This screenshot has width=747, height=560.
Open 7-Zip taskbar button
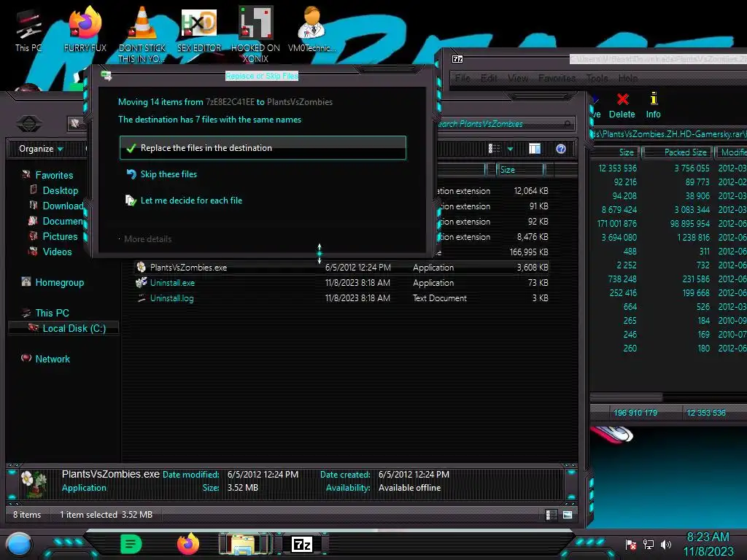click(x=302, y=544)
